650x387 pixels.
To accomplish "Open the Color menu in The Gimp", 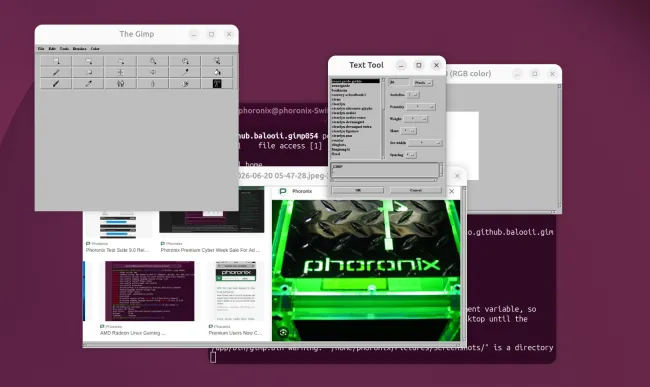I will [95, 48].
